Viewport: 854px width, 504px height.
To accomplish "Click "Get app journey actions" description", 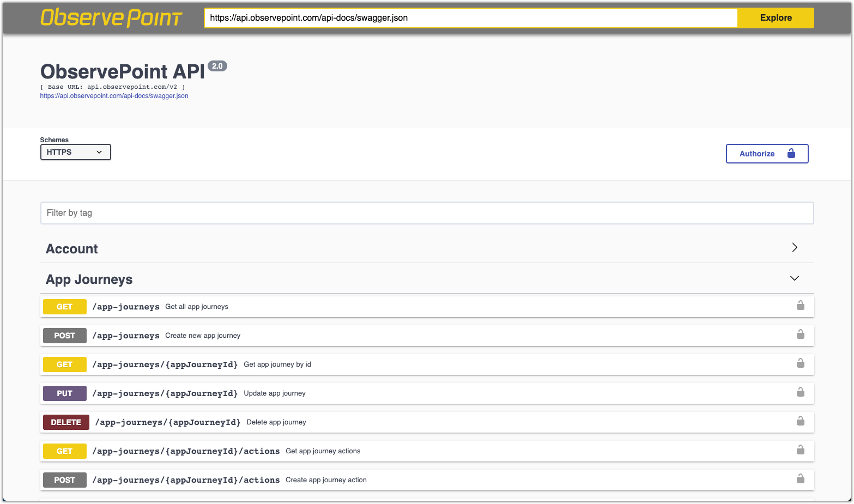I will click(x=323, y=451).
